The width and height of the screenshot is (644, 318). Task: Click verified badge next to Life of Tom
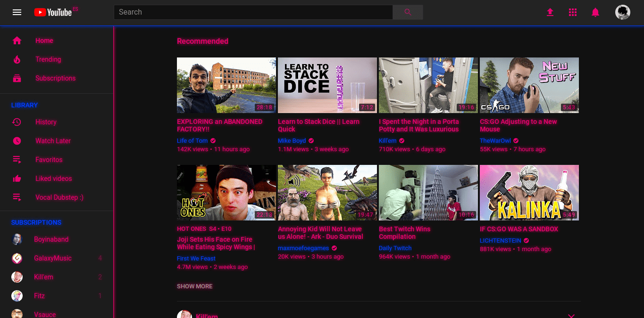tap(213, 141)
